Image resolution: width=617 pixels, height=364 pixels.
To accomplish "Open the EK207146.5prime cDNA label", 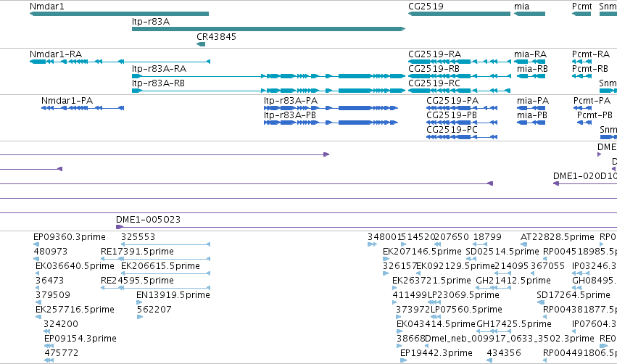I will click(422, 251).
